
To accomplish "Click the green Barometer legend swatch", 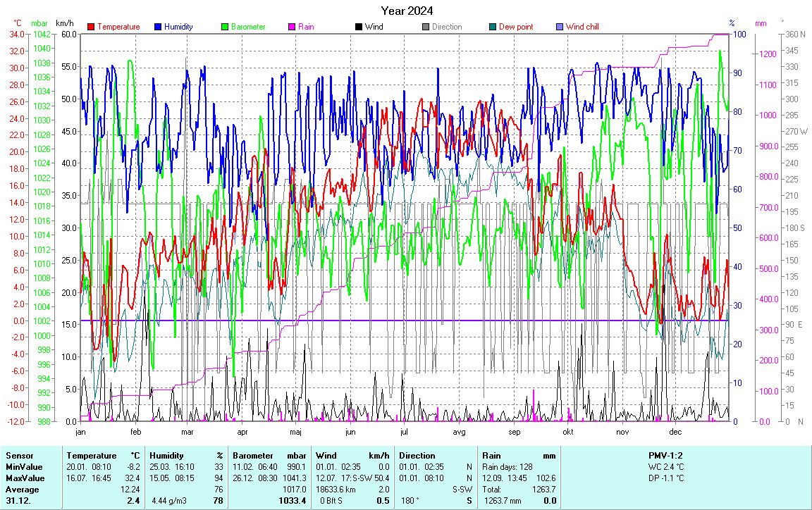I will tap(225, 27).
